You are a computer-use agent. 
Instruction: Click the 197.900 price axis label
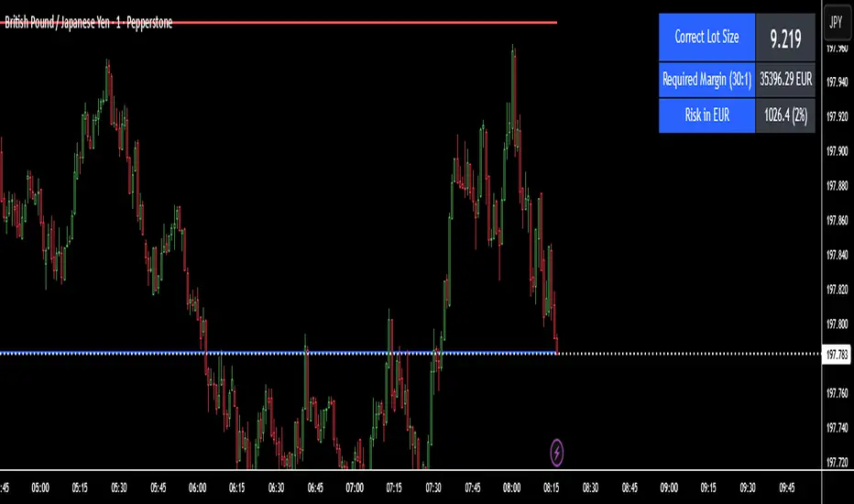[x=838, y=151]
